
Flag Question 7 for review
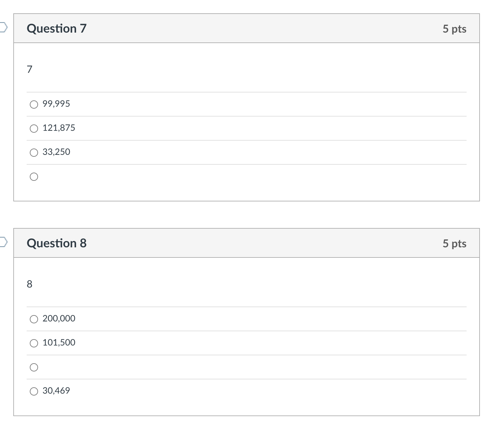[x=3, y=28]
